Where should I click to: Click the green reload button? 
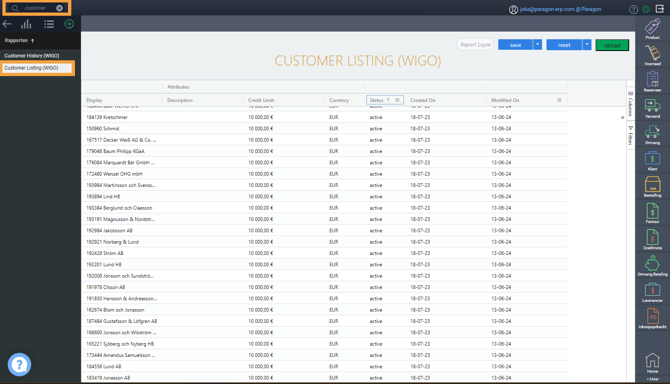pos(612,45)
